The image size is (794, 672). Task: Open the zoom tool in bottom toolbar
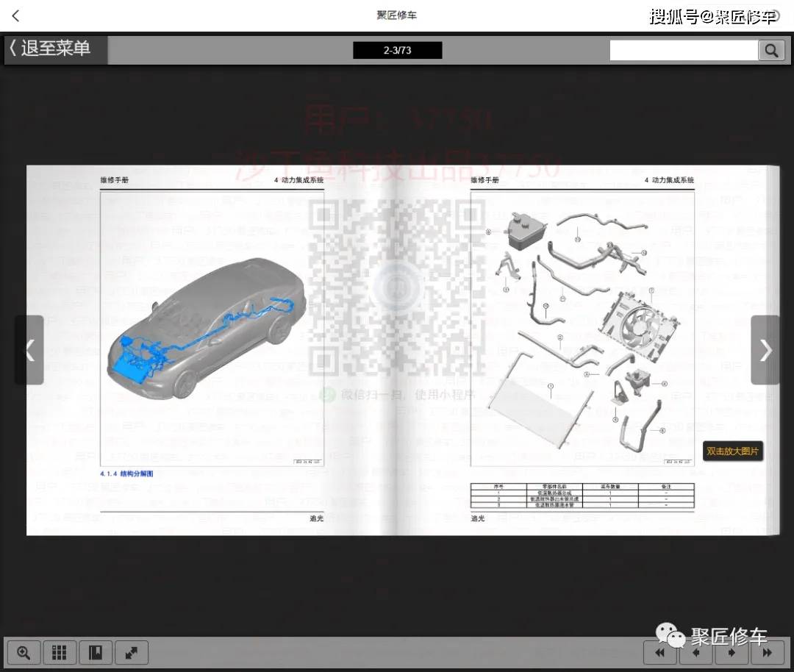[24, 652]
